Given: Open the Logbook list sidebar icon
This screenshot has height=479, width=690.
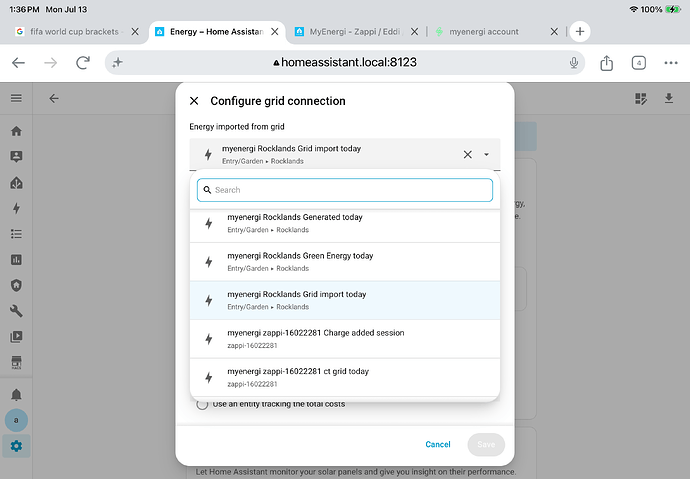Looking at the screenshot, I should click(16, 234).
